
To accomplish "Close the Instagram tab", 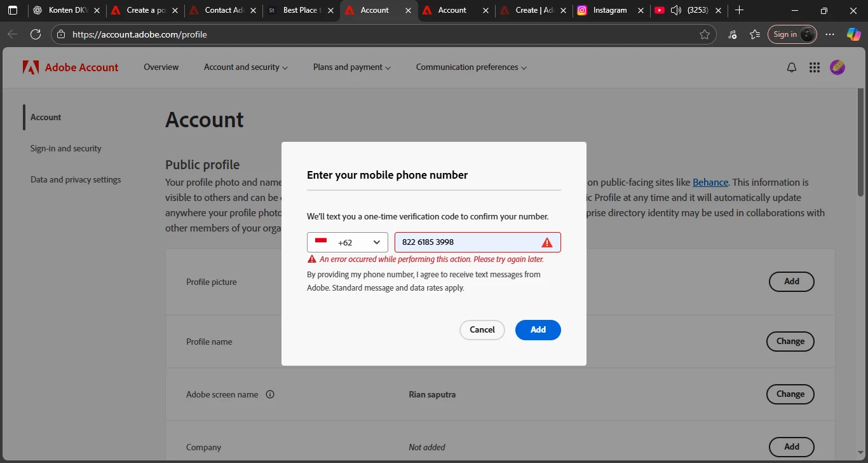I will (x=641, y=10).
